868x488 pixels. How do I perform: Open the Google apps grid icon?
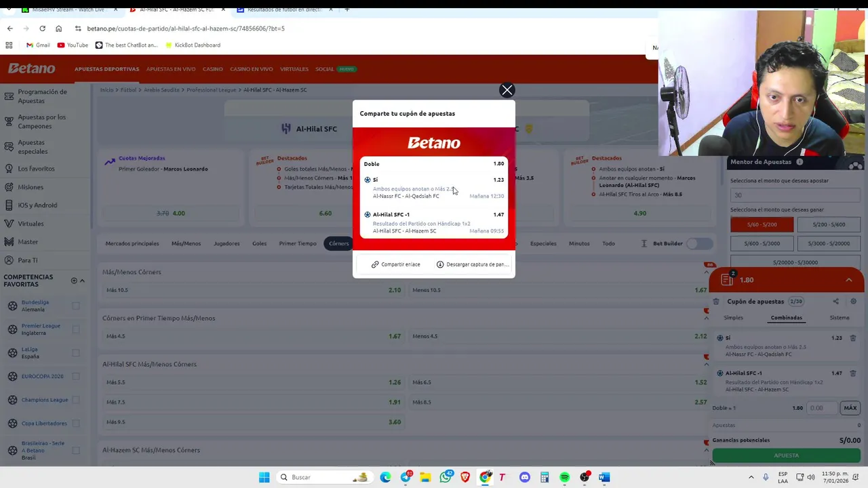click(x=9, y=45)
